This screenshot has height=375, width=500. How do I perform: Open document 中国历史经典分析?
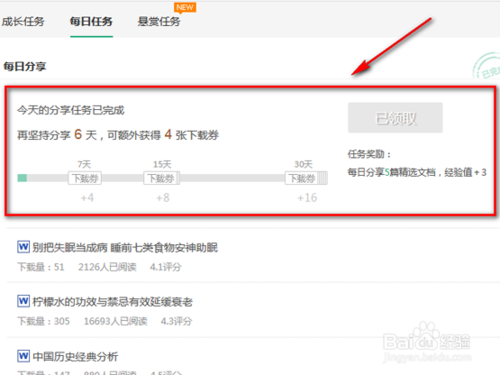(75, 357)
